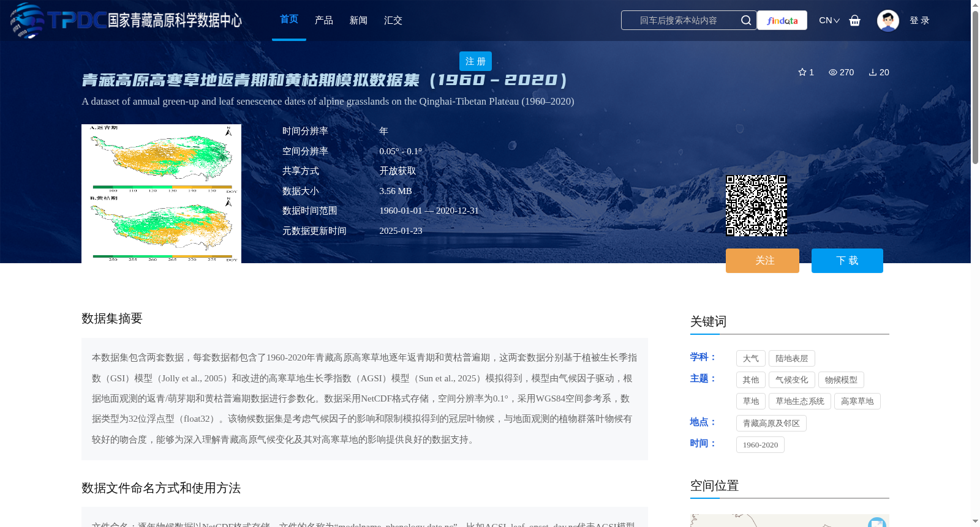Select the 陆地表层 discipline tag
The height and width of the screenshot is (527, 980).
(792, 359)
